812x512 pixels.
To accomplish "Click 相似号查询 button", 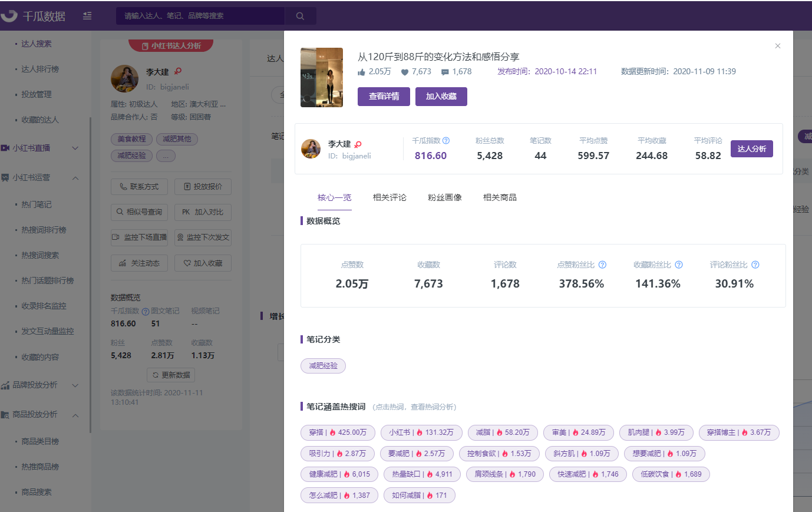I will 139,212.
